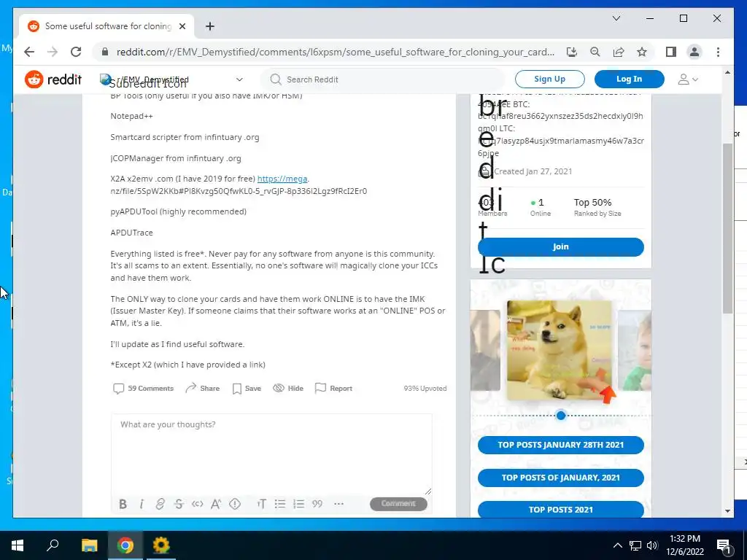Viewport: 747px width, 560px height.
Task: Open Top Posts 2021
Action: pos(561,510)
